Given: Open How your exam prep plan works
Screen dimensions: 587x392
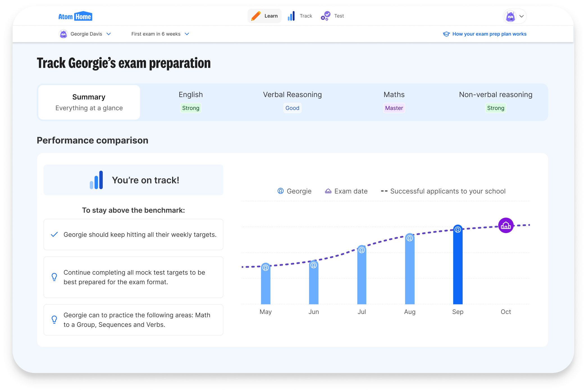Looking at the screenshot, I should pyautogui.click(x=489, y=34).
